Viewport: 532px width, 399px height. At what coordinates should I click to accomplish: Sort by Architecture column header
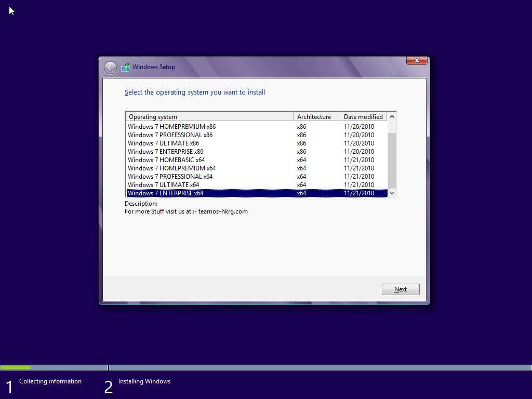point(316,117)
